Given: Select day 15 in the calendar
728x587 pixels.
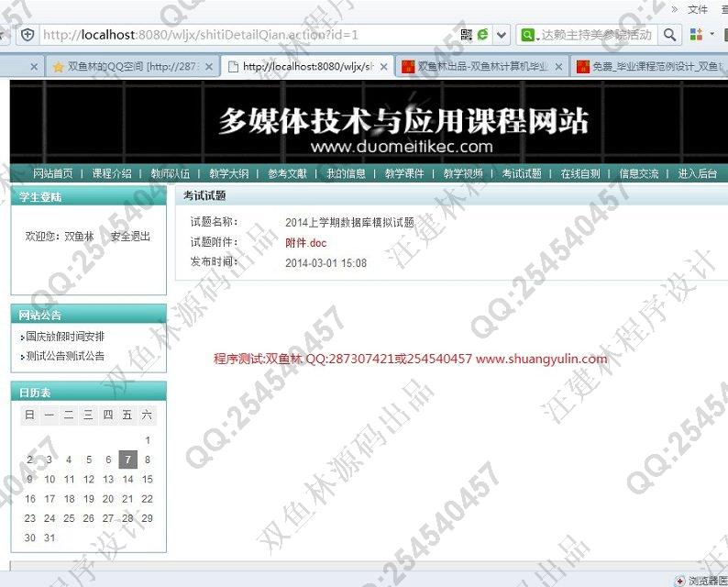Looking at the screenshot, I should click(x=148, y=480).
